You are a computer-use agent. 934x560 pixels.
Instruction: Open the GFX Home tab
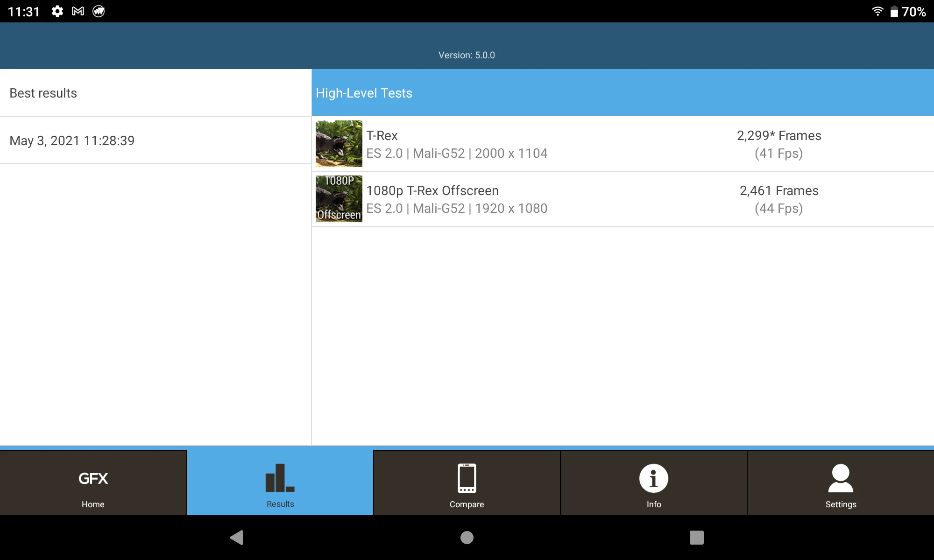[x=93, y=483]
